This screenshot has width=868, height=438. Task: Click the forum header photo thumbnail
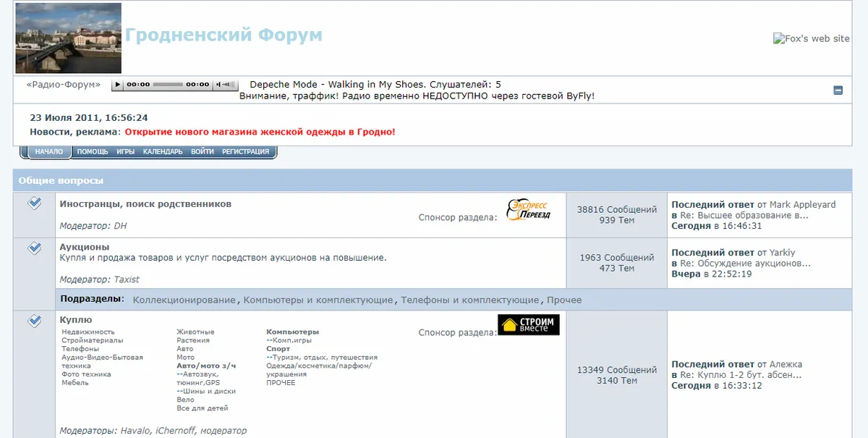click(69, 38)
